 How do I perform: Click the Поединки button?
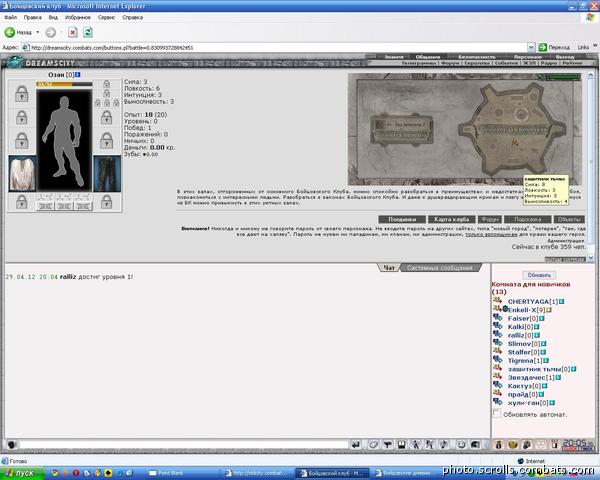(402, 219)
